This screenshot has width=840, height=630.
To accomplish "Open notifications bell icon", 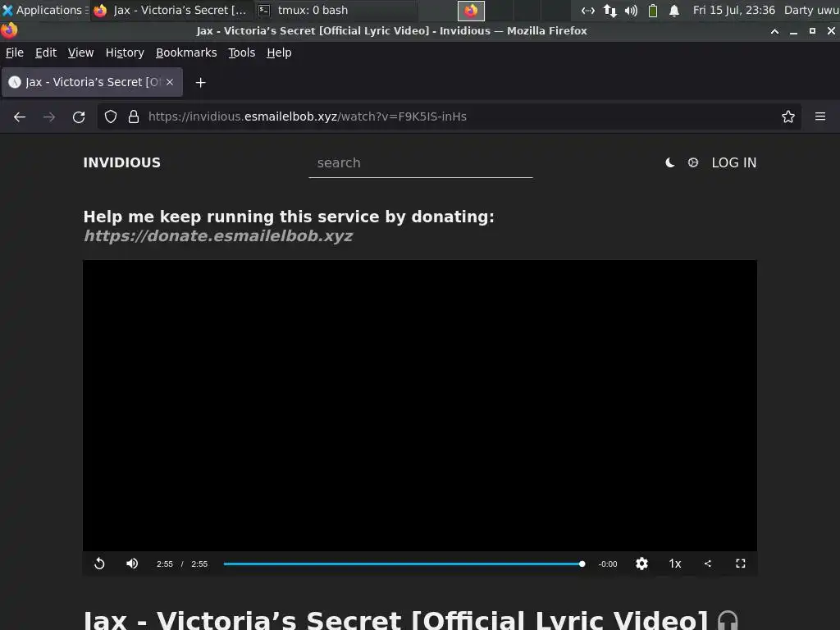I will 674,10.
